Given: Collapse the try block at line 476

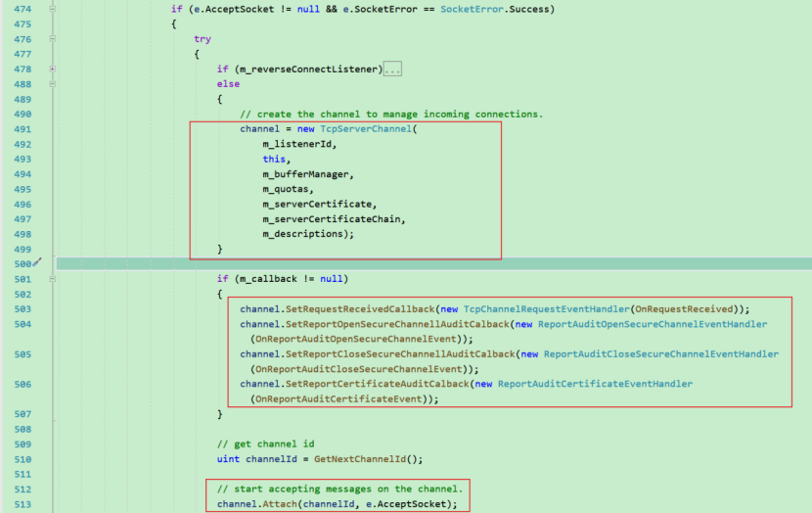Looking at the screenshot, I should tap(52, 39).
